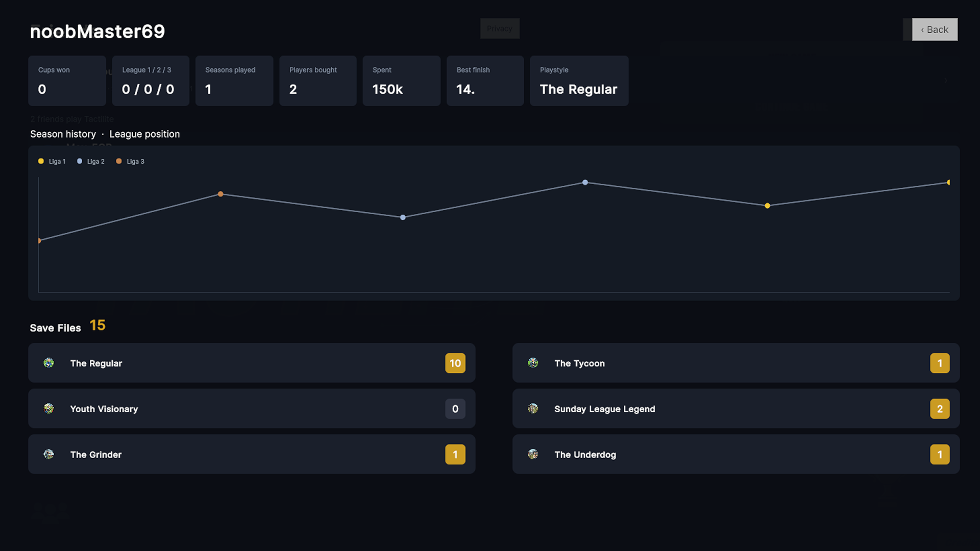
Task: Click the count badge 10 on The Regular
Action: pyautogui.click(x=455, y=363)
